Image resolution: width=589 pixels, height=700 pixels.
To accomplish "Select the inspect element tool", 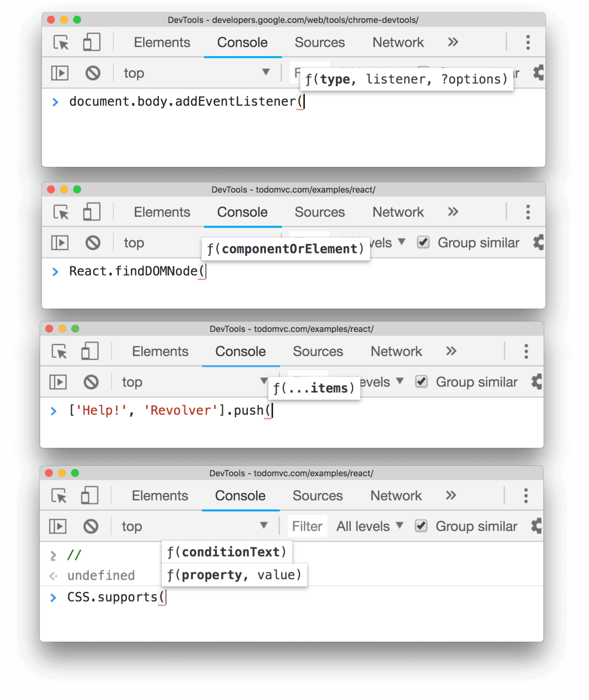I will tap(60, 43).
